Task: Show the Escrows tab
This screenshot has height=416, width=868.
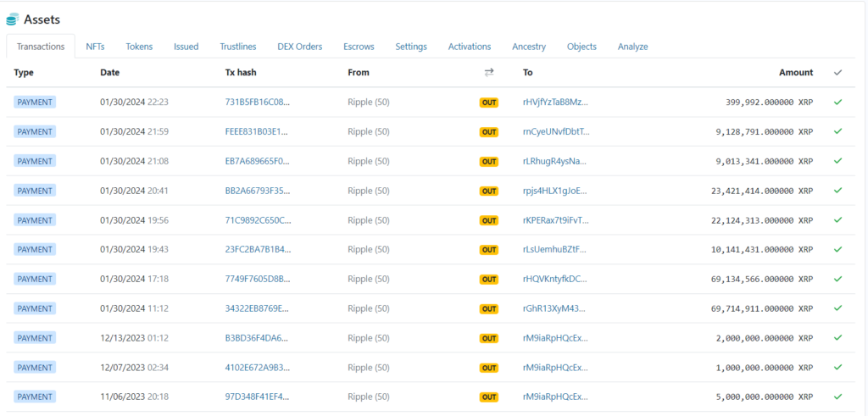Action: tap(359, 47)
